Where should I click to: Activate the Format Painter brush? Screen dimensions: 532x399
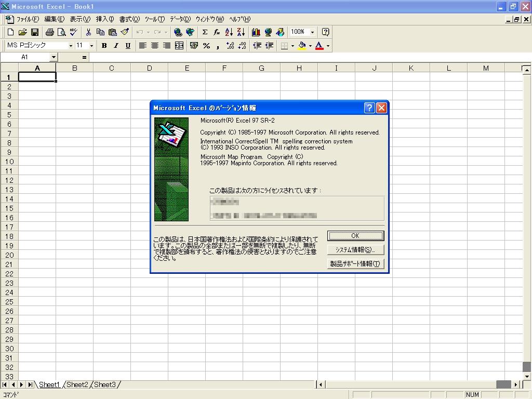coord(125,32)
